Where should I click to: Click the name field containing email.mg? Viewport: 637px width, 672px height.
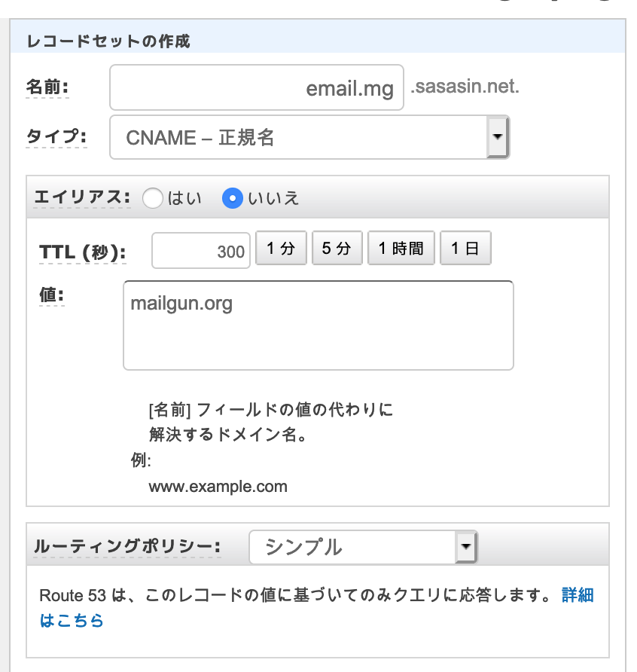[256, 87]
